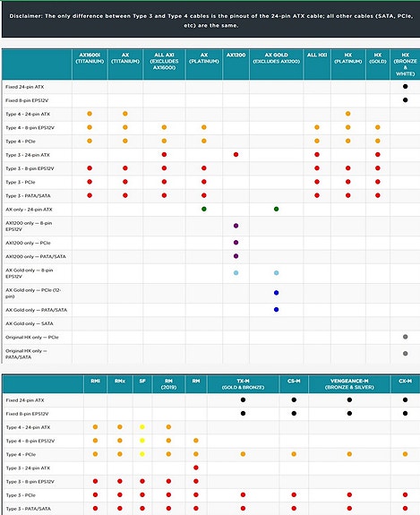Click gray dot in Original HX only — PATA/SATA row
This screenshot has height=515, width=420.
[x=405, y=354]
